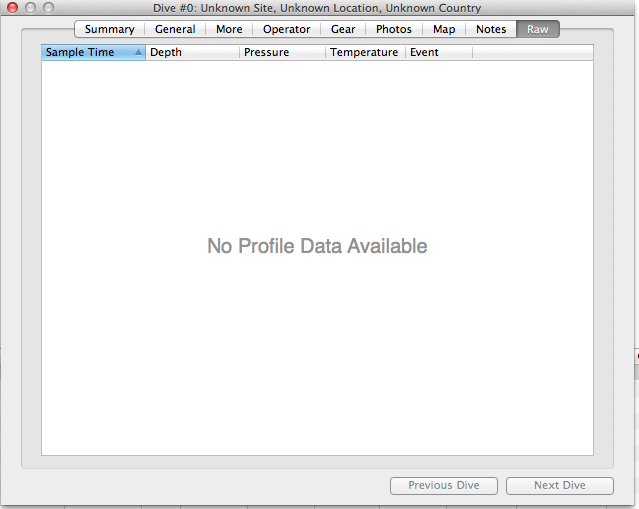Open the General tab
The height and width of the screenshot is (509, 639).
(x=175, y=29)
